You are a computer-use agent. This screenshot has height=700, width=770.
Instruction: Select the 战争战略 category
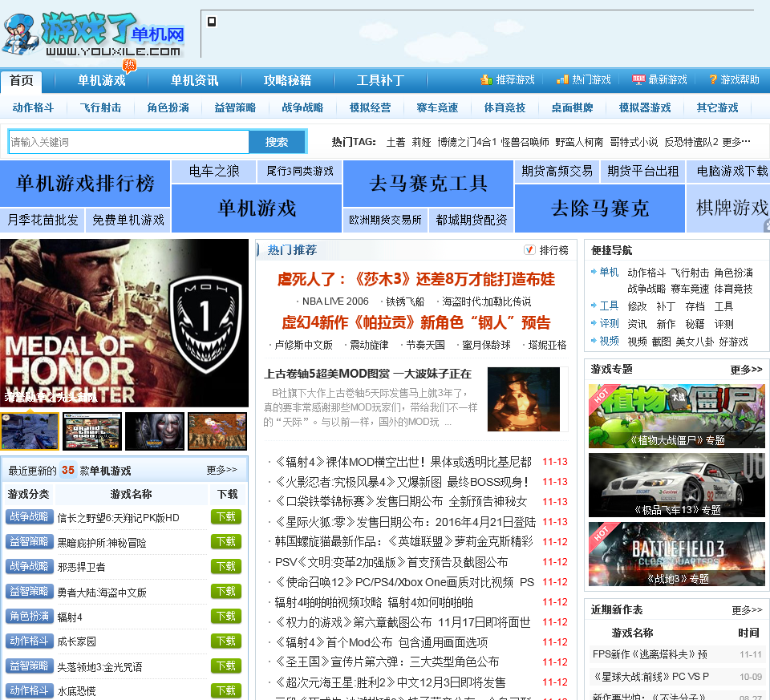[302, 107]
